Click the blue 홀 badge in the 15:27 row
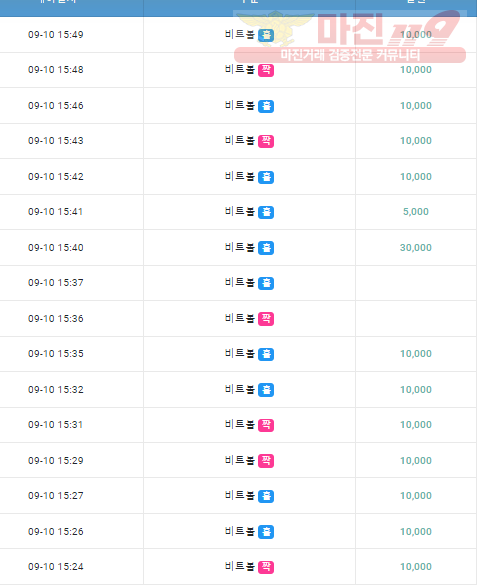This screenshot has height=585, width=477. (x=266, y=496)
